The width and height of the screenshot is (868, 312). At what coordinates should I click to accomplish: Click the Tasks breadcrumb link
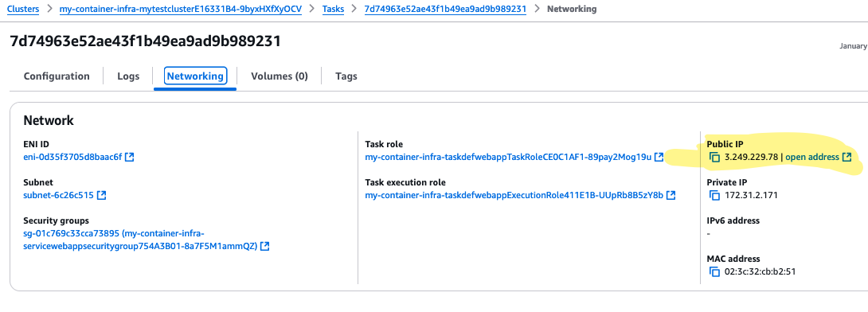pyautogui.click(x=333, y=9)
